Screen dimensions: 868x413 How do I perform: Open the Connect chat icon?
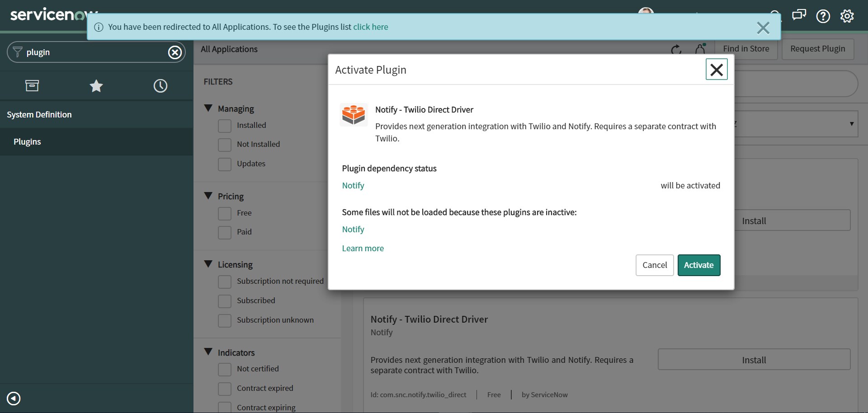[x=799, y=15]
